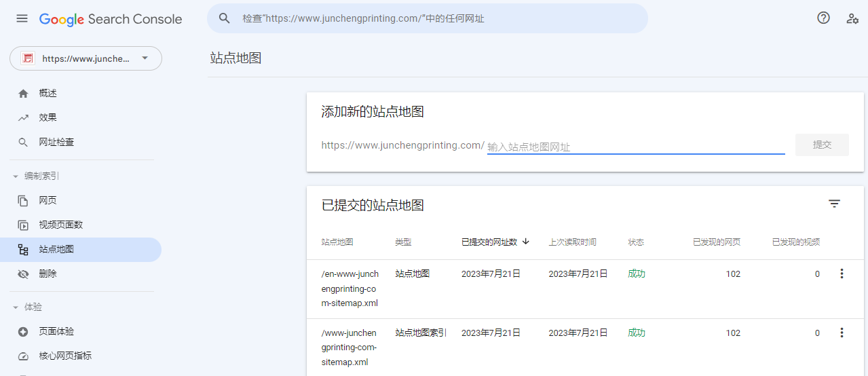868x376 pixels.
Task: Click the 提交 submit button
Action: point(821,145)
